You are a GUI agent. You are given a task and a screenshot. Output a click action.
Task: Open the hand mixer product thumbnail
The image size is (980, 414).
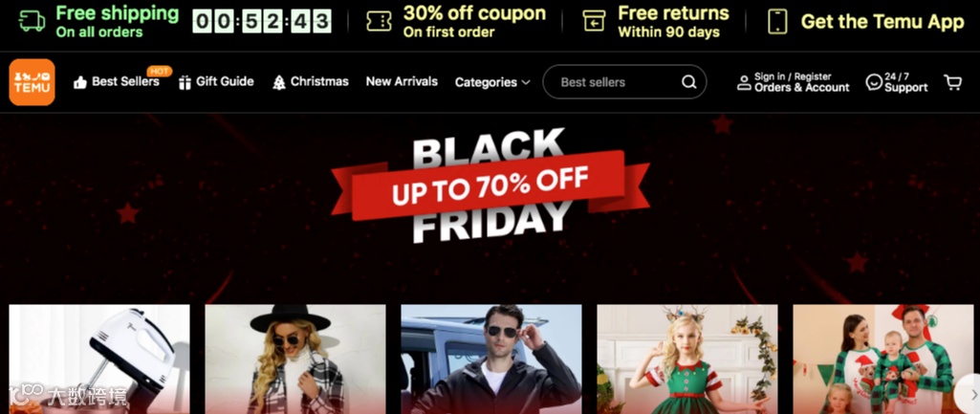[99, 359]
